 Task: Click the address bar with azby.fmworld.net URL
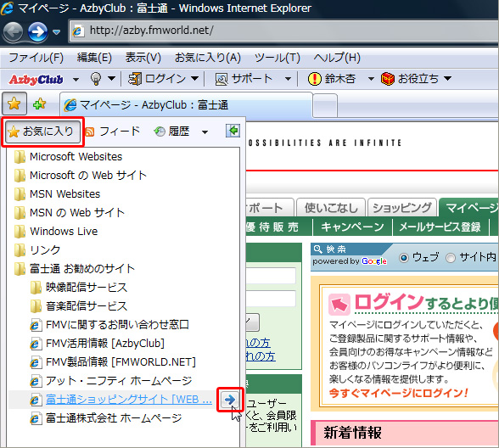pos(283,31)
